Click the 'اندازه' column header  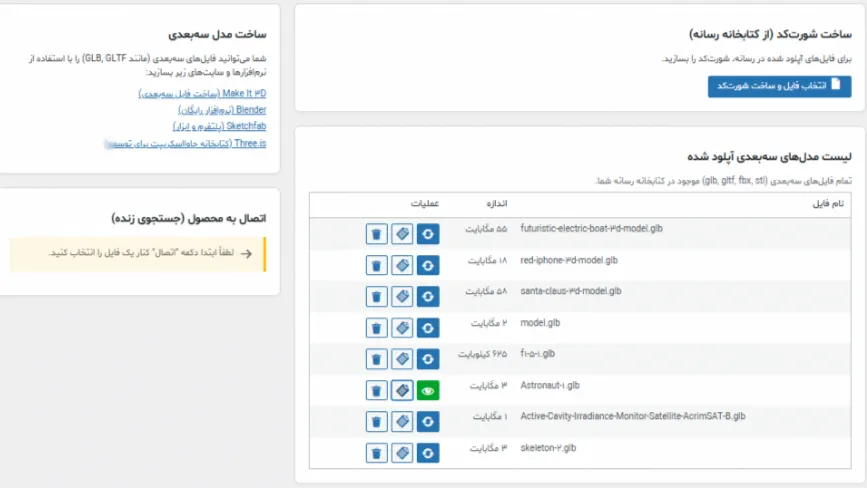(x=497, y=204)
